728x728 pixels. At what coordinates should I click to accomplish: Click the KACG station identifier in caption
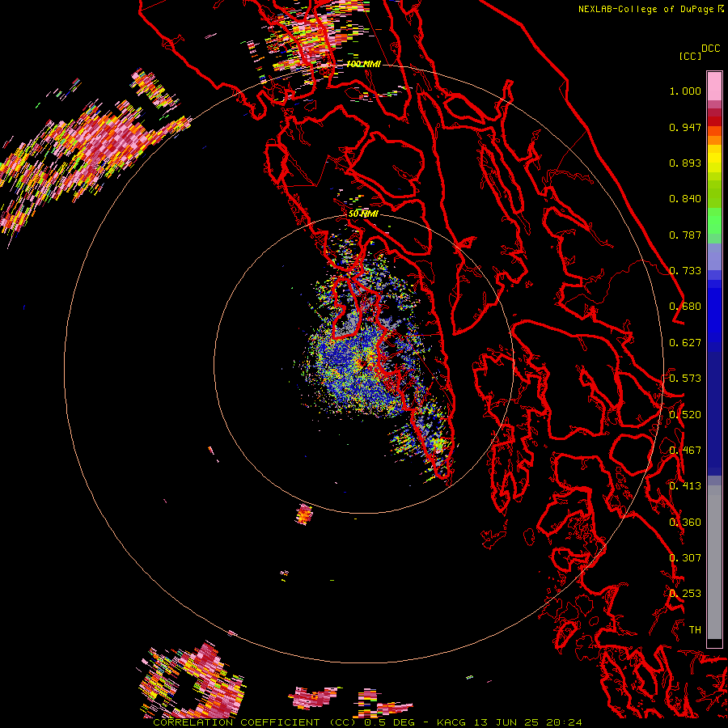click(x=451, y=722)
